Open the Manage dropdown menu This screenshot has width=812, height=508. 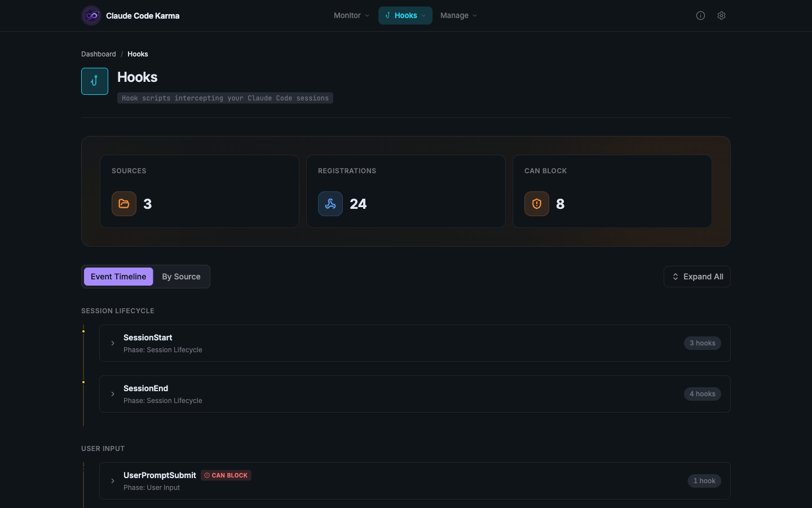(x=458, y=16)
